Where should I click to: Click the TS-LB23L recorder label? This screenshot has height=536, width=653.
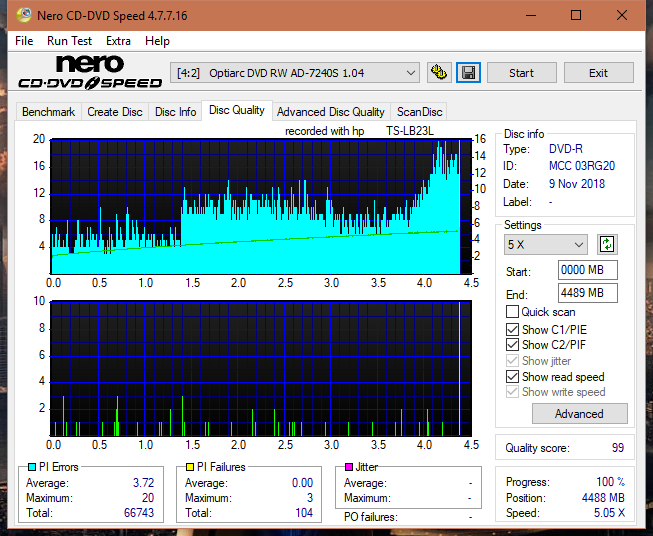pos(410,131)
